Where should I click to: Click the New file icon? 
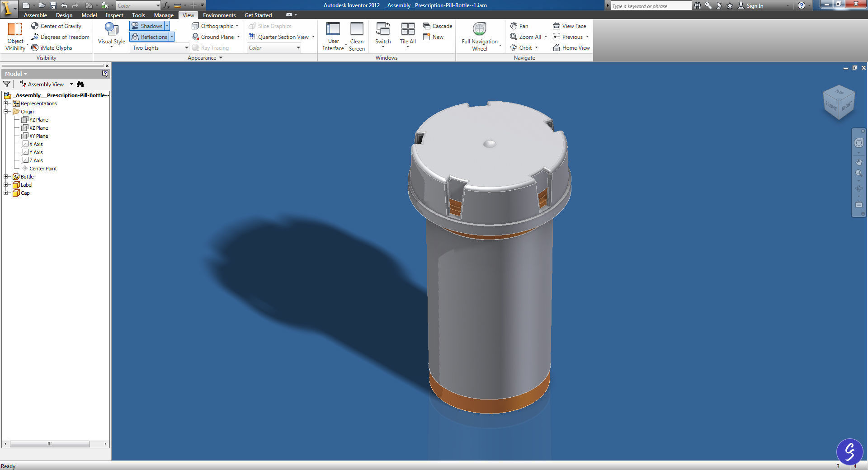(26, 5)
